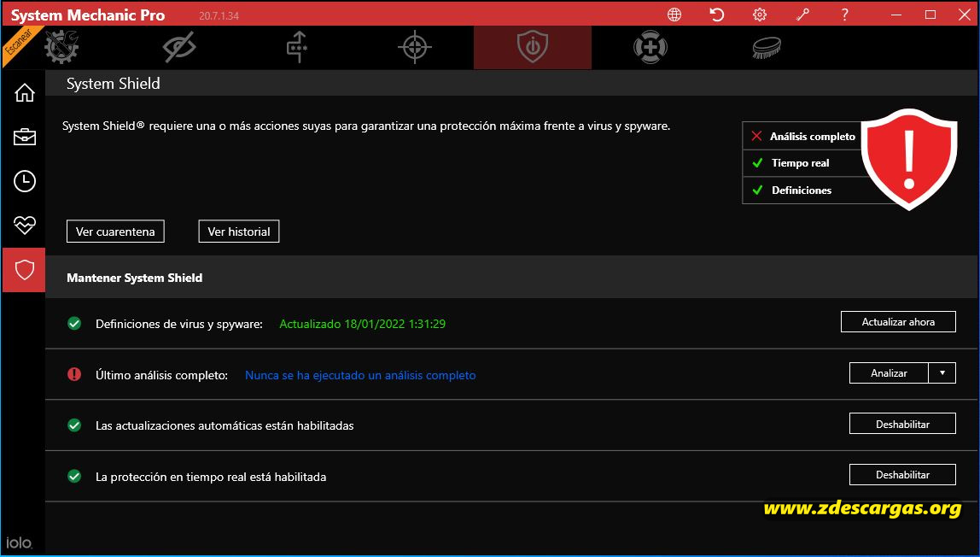The width and height of the screenshot is (980, 557).
Task: Open the heart monitor sidebar icon
Action: 25,225
